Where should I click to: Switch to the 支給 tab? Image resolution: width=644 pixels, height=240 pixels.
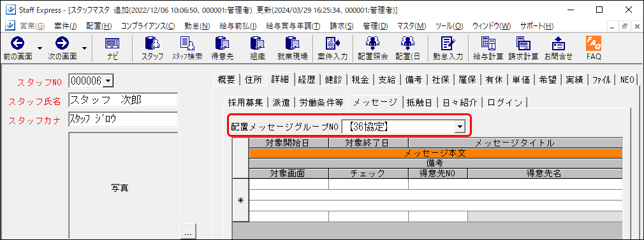click(x=387, y=80)
